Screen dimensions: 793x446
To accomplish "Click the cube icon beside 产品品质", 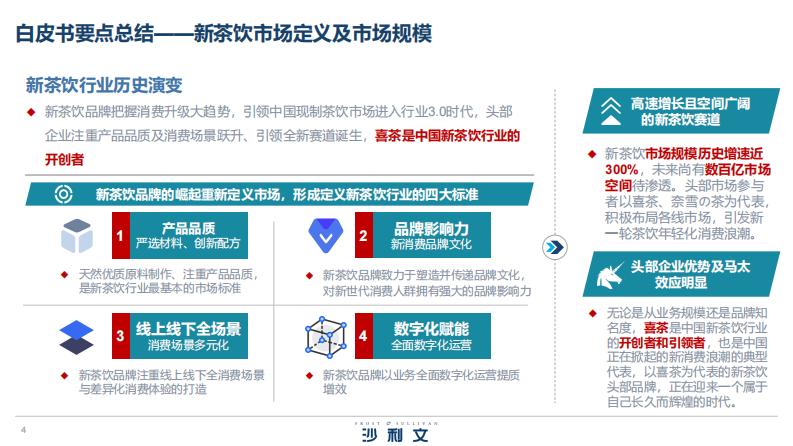I will click(x=77, y=236).
